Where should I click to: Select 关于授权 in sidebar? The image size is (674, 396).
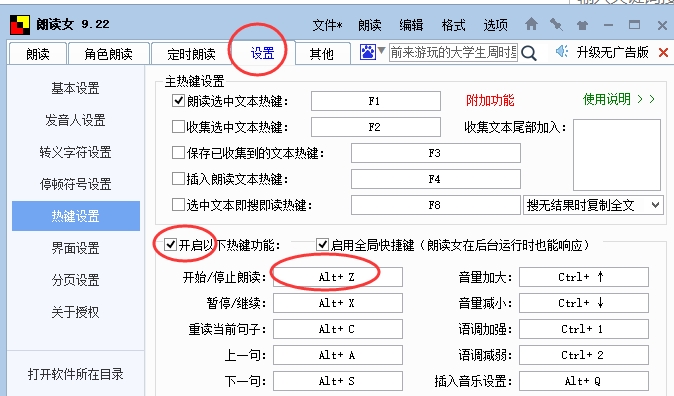click(x=76, y=312)
